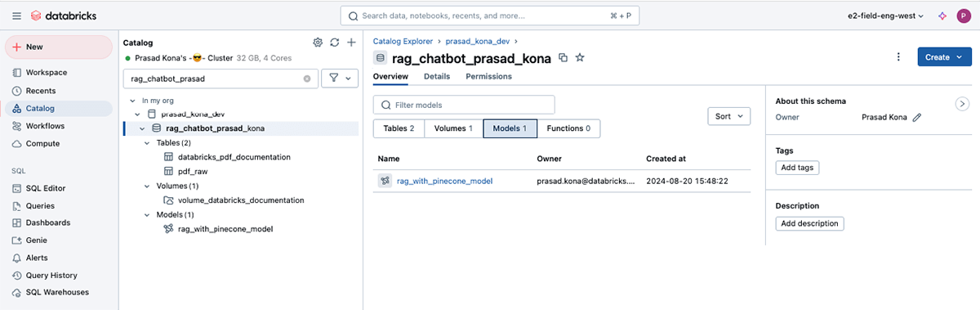
Task: Collapse the About this schema side panel
Action: (962, 104)
